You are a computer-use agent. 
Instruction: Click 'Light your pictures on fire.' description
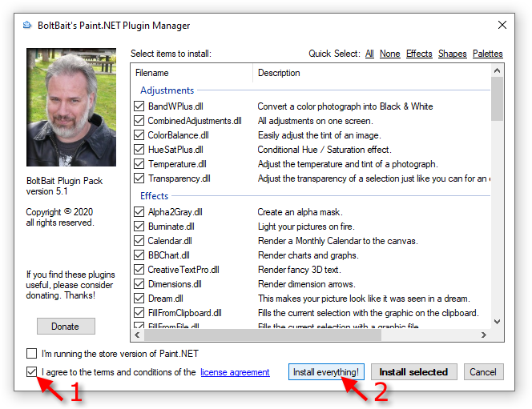click(306, 227)
